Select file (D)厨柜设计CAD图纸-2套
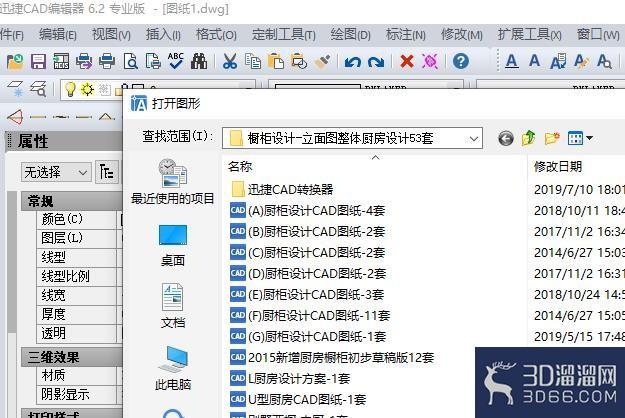 308,274
